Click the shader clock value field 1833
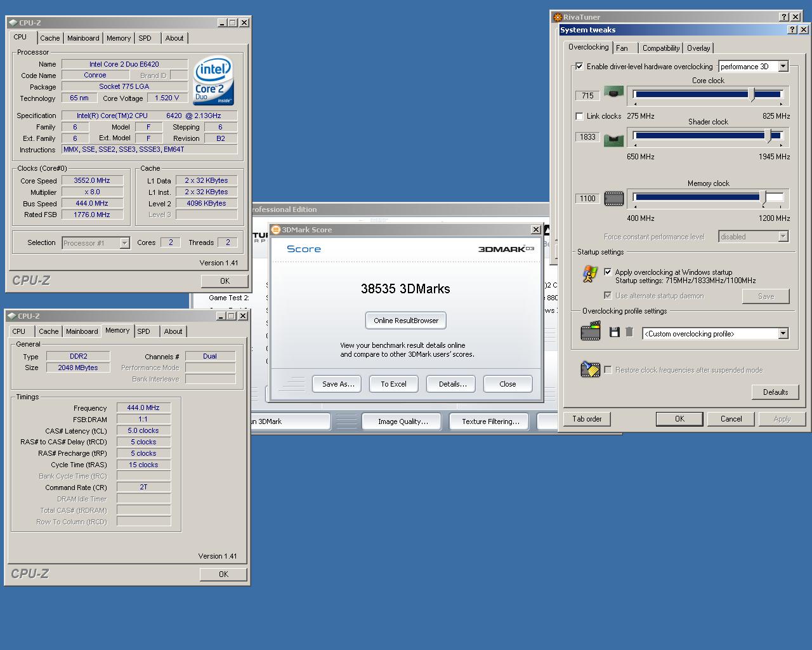Screen dimensions: 812x650 [x=587, y=136]
